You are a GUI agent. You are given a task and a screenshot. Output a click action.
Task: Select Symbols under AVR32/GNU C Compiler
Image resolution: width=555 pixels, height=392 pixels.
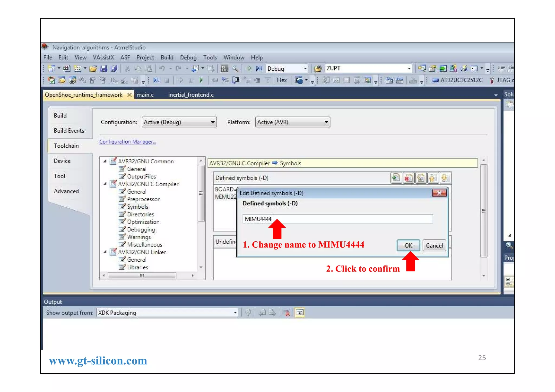point(137,207)
